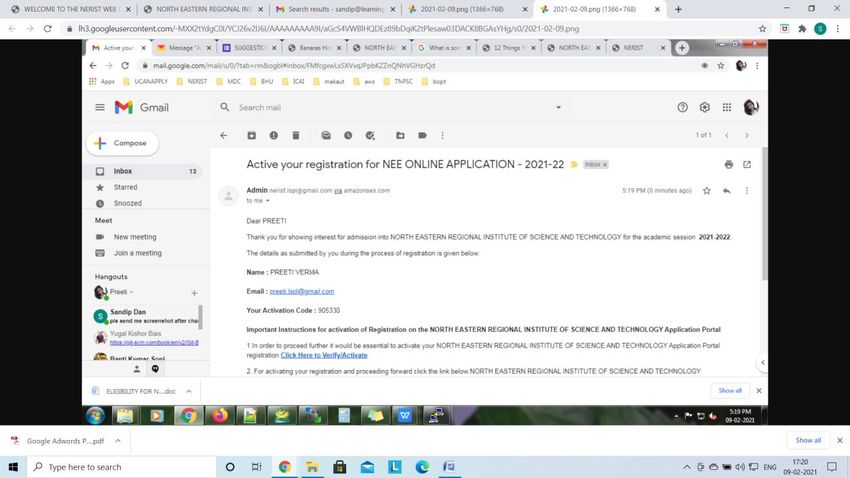This screenshot has height=478, width=850.
Task: Expand the Preeti Hangouts status dropdown
Action: 131,292
